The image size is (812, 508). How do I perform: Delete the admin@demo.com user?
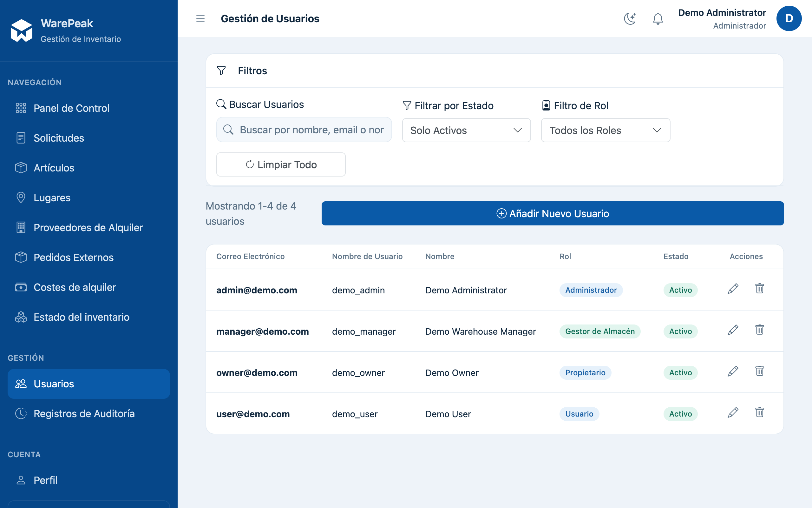pyautogui.click(x=760, y=288)
